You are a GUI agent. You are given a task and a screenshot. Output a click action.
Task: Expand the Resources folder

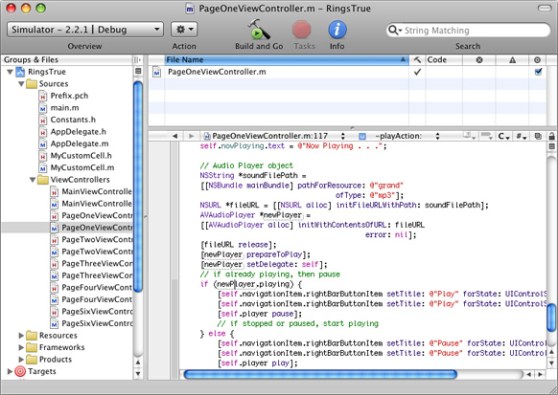tap(21, 335)
